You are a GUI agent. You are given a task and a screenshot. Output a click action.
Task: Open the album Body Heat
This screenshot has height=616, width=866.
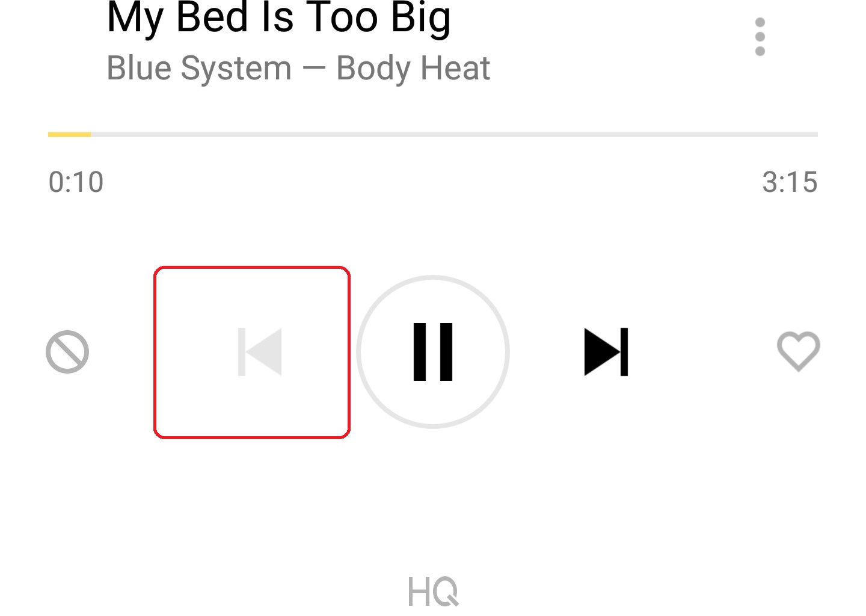[413, 68]
